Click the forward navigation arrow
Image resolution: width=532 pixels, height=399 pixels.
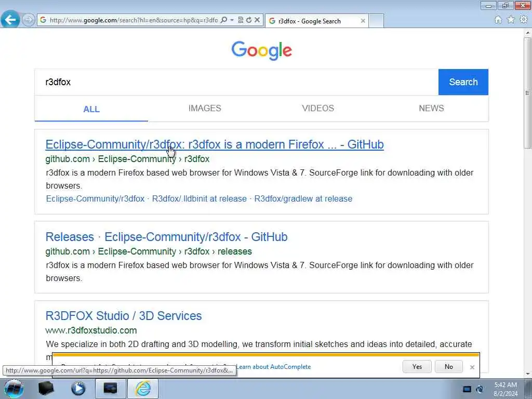(29, 20)
